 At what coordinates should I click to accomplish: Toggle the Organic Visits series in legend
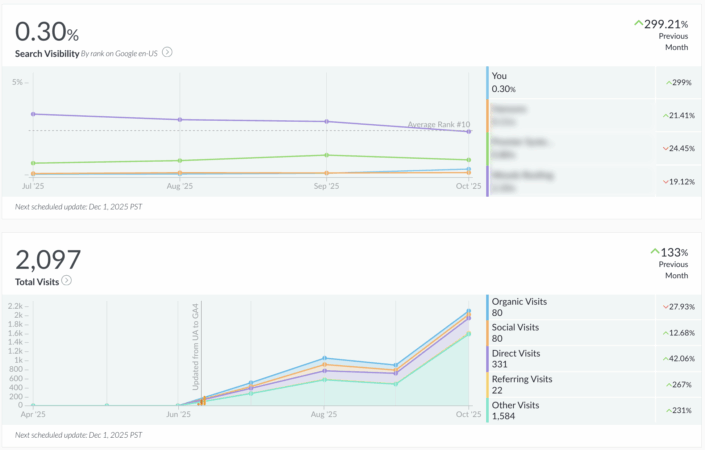point(519,306)
